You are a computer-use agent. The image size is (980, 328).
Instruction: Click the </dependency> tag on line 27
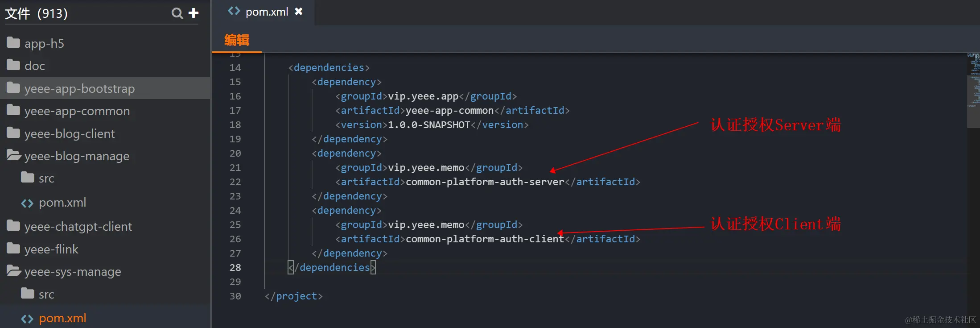pyautogui.click(x=350, y=253)
